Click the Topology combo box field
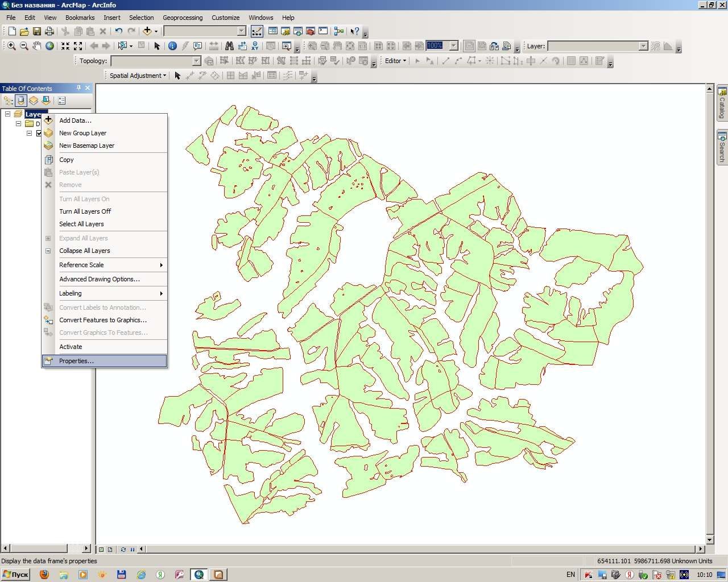 point(156,61)
